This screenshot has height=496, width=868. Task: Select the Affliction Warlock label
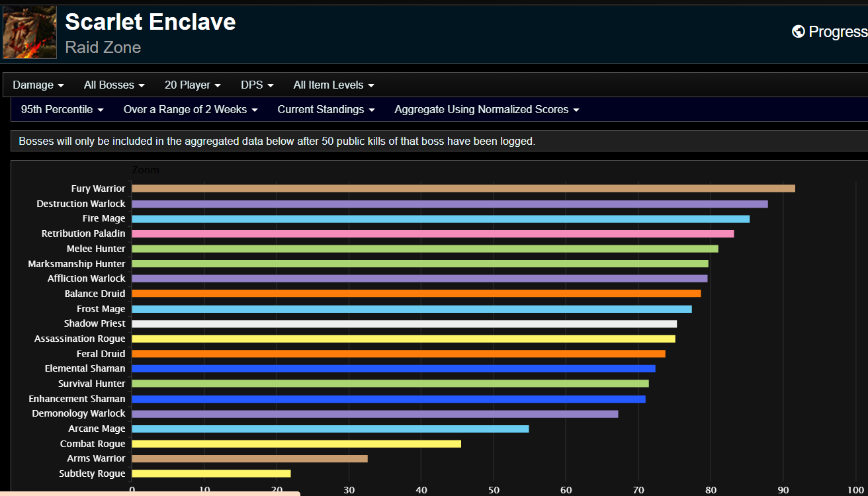pyautogui.click(x=86, y=278)
